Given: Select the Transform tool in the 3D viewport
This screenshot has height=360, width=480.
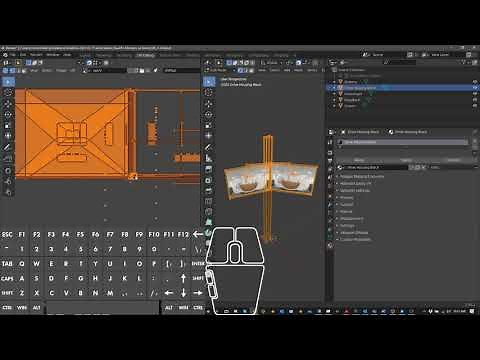Looking at the screenshot, I should pyautogui.click(x=209, y=136).
